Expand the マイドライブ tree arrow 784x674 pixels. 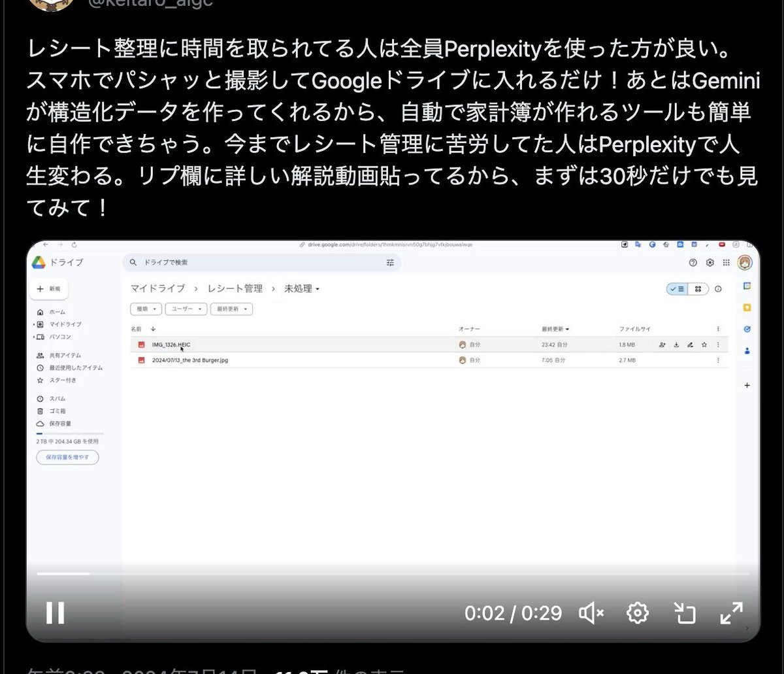[33, 324]
